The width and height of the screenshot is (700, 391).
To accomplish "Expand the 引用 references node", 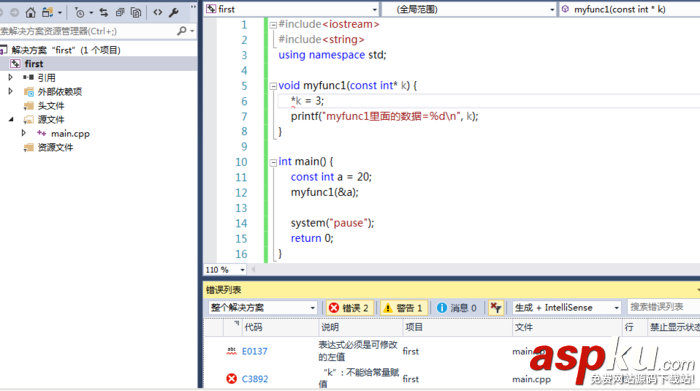I will (x=11, y=77).
